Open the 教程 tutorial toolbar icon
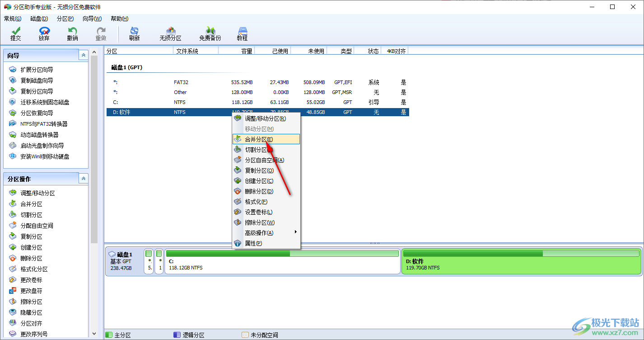644x340 pixels. tap(243, 33)
